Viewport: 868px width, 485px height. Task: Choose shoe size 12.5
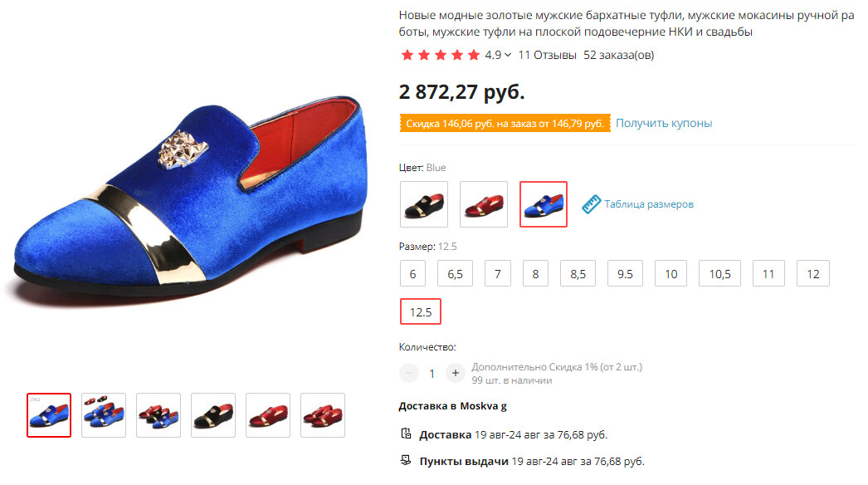click(421, 312)
